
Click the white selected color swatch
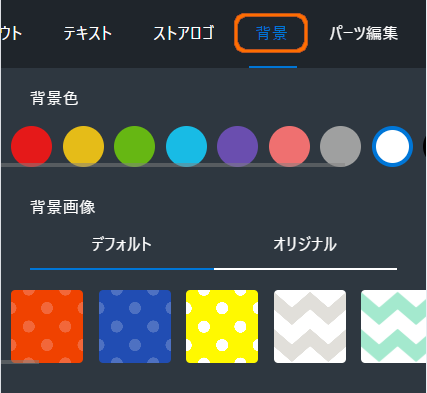[x=392, y=146]
